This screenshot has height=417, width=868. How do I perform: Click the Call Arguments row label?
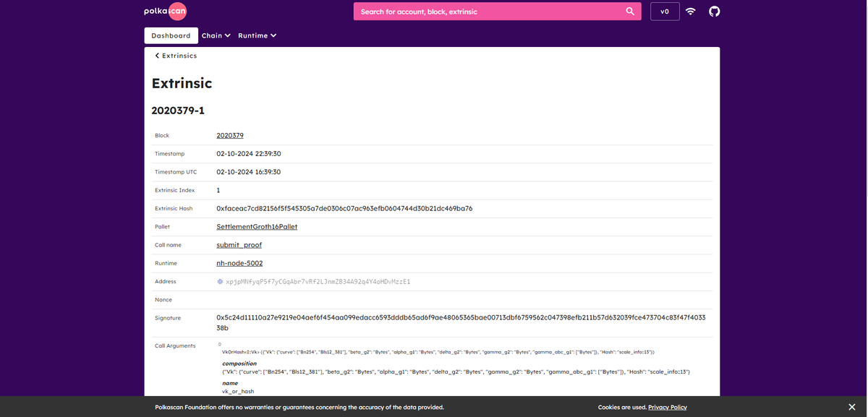175,346
